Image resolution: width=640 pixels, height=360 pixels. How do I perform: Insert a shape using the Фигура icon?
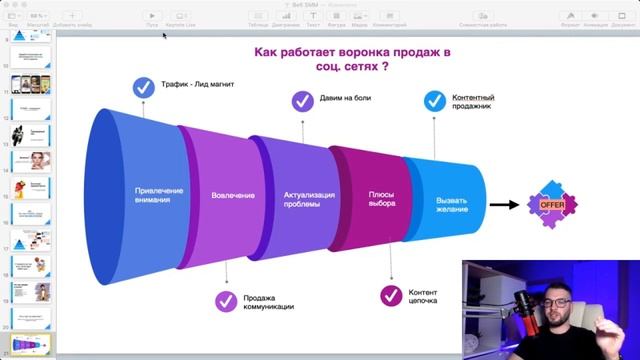(336, 16)
